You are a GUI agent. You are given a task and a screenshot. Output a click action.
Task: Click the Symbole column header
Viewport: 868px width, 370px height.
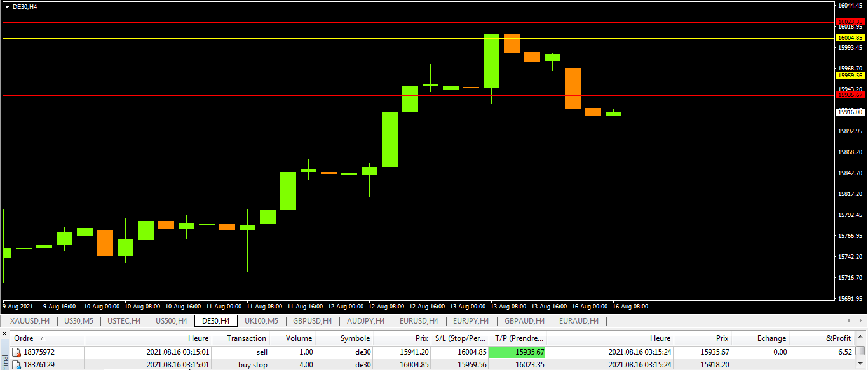(x=355, y=338)
